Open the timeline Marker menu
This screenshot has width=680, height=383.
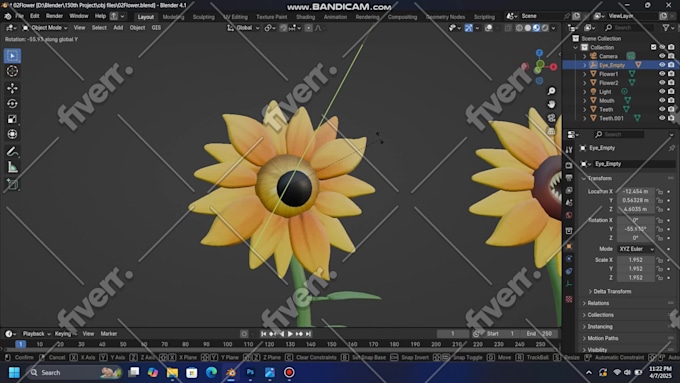(109, 334)
